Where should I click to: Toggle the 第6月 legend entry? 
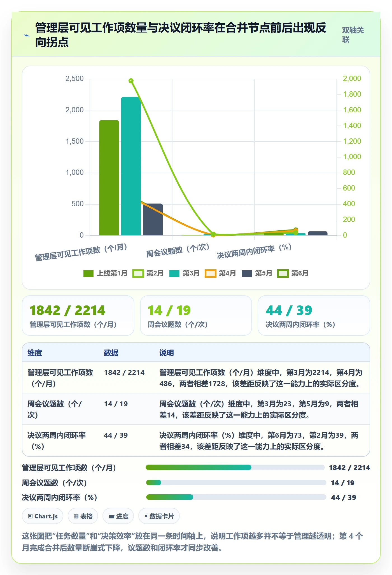(293, 273)
